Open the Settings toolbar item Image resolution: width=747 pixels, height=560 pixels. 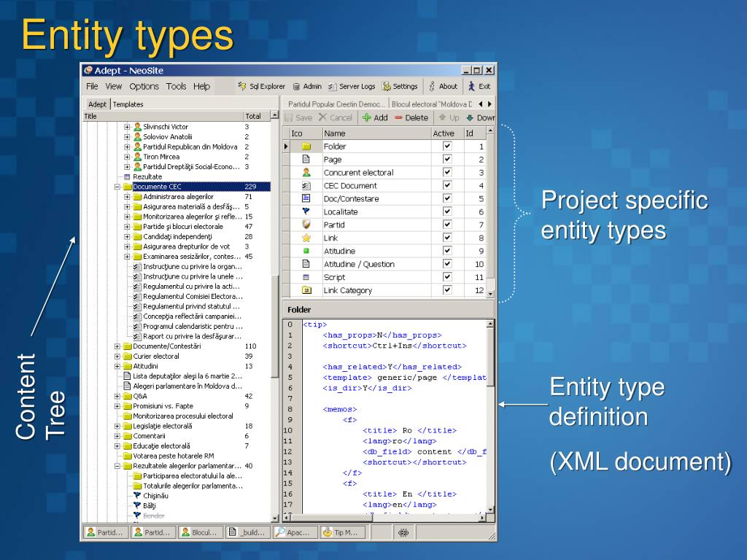(x=400, y=86)
